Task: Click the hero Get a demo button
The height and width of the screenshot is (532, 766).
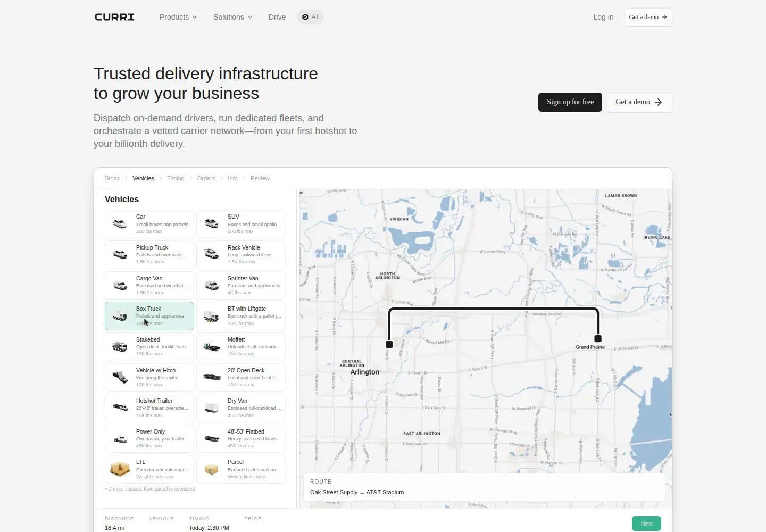Action: click(639, 102)
